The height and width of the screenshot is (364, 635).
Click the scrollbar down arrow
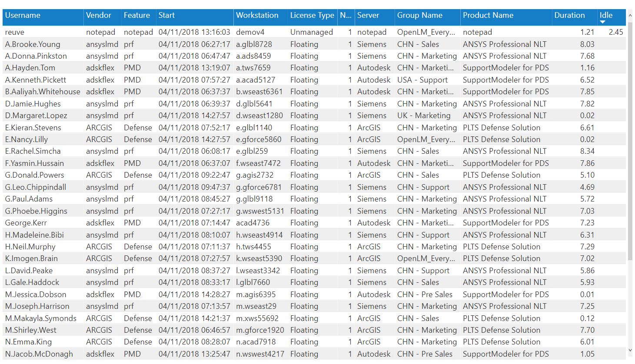click(x=630, y=350)
